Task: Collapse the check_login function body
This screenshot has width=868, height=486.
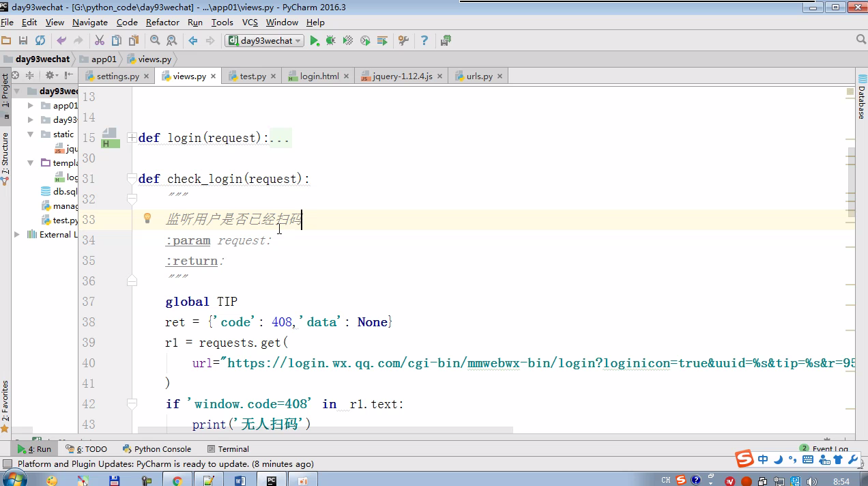Action: pyautogui.click(x=132, y=179)
